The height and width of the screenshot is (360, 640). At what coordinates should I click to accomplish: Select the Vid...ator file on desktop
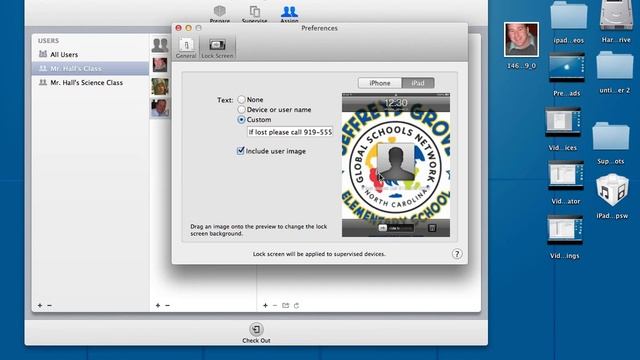[566, 183]
